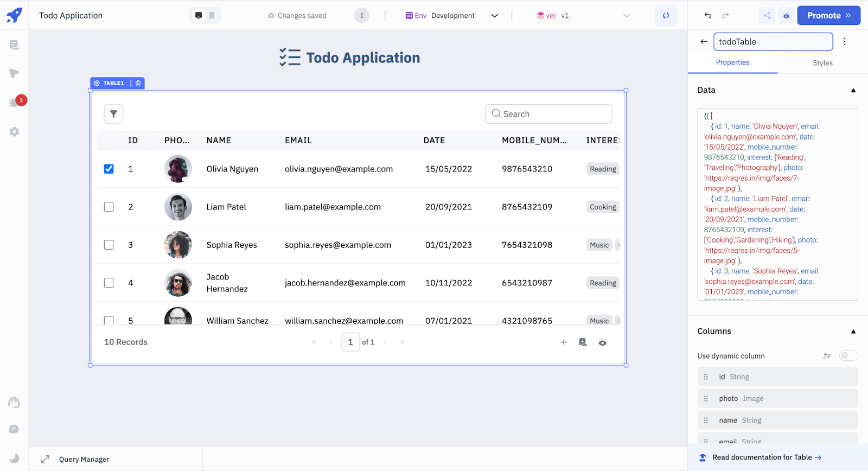Check row 2 Liam Patel checkbox
The image size is (868, 471).
[x=109, y=207]
